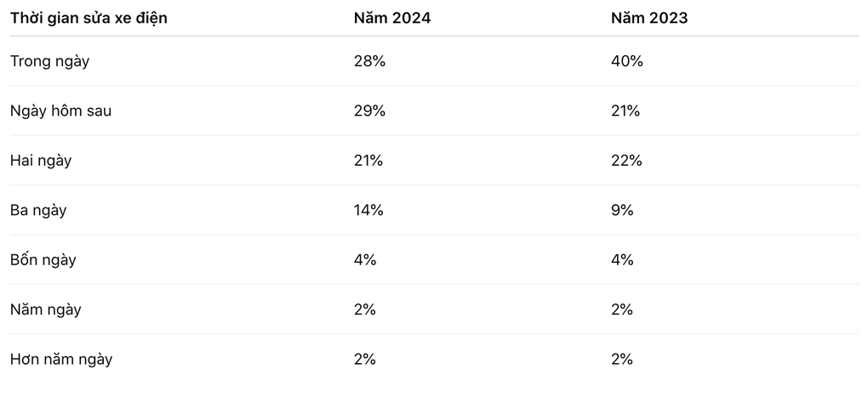Click the 2023 value 2% for Năm ngày
The height and width of the screenshot is (403, 868).
click(x=622, y=309)
